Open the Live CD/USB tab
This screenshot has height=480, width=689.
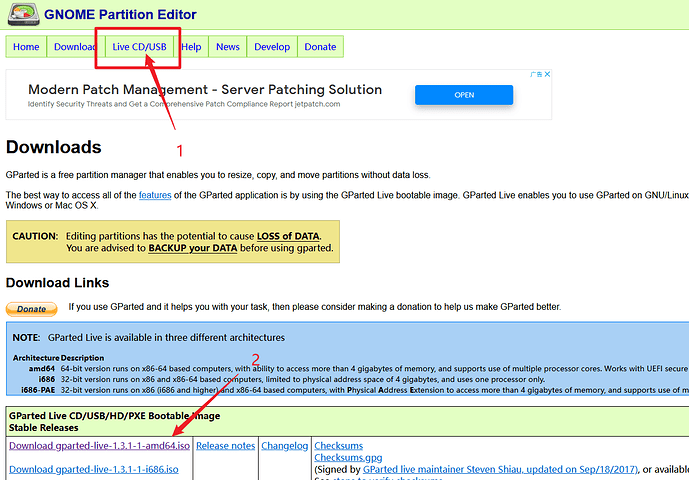[139, 47]
